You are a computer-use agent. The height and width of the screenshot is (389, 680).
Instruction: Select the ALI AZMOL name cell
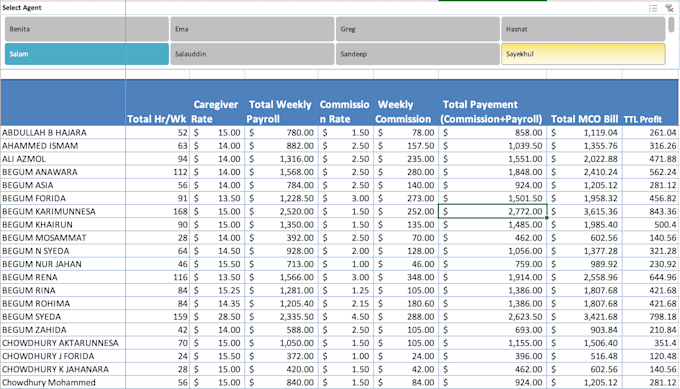(x=63, y=159)
